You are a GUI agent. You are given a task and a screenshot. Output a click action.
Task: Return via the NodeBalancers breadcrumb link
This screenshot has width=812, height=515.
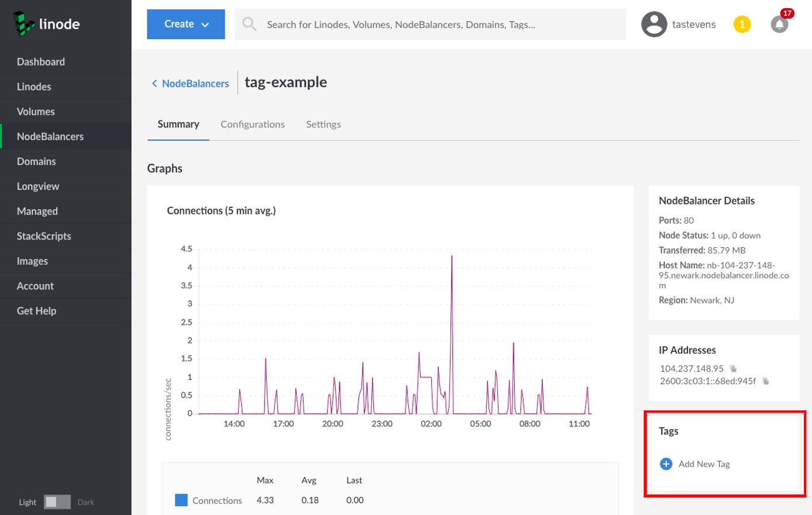click(195, 83)
